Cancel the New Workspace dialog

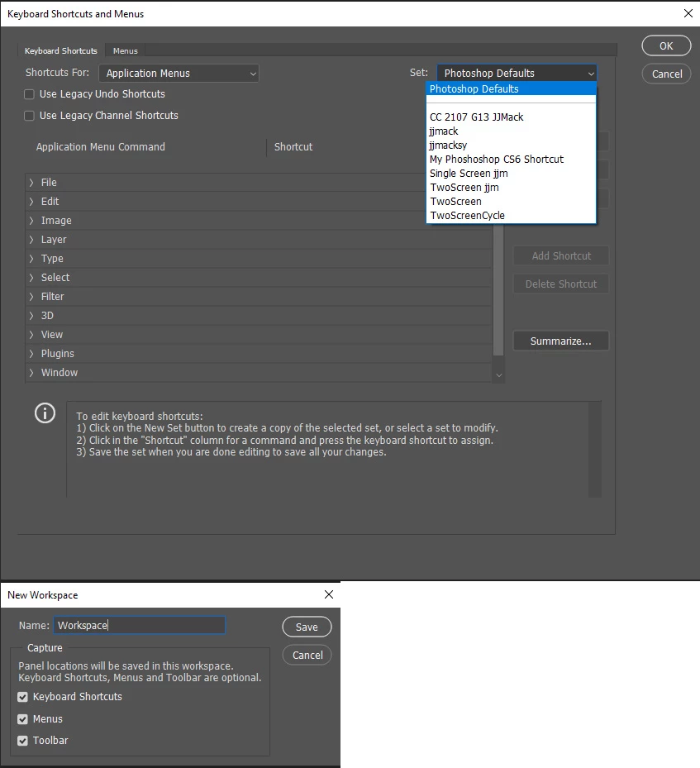pos(307,655)
